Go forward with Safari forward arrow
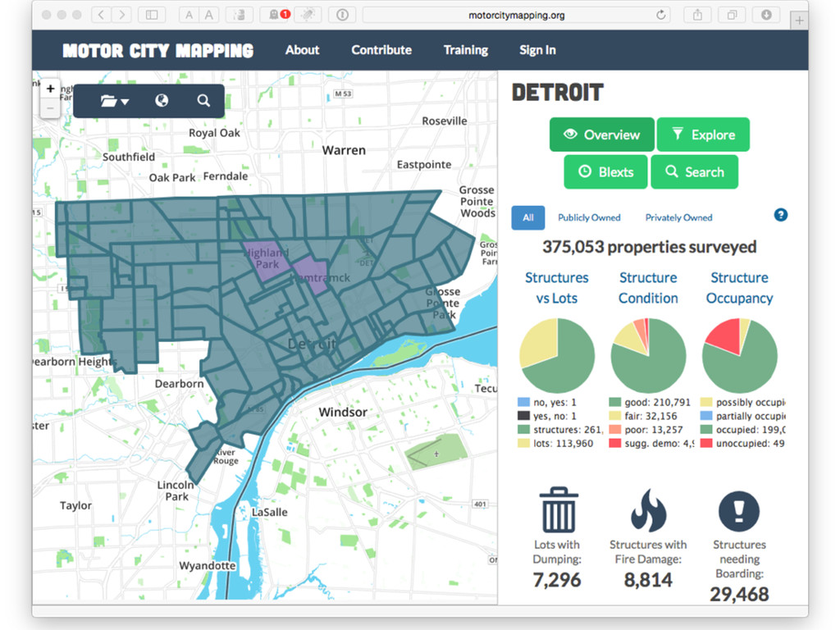Screen dimensions: 840x630 click(121, 15)
